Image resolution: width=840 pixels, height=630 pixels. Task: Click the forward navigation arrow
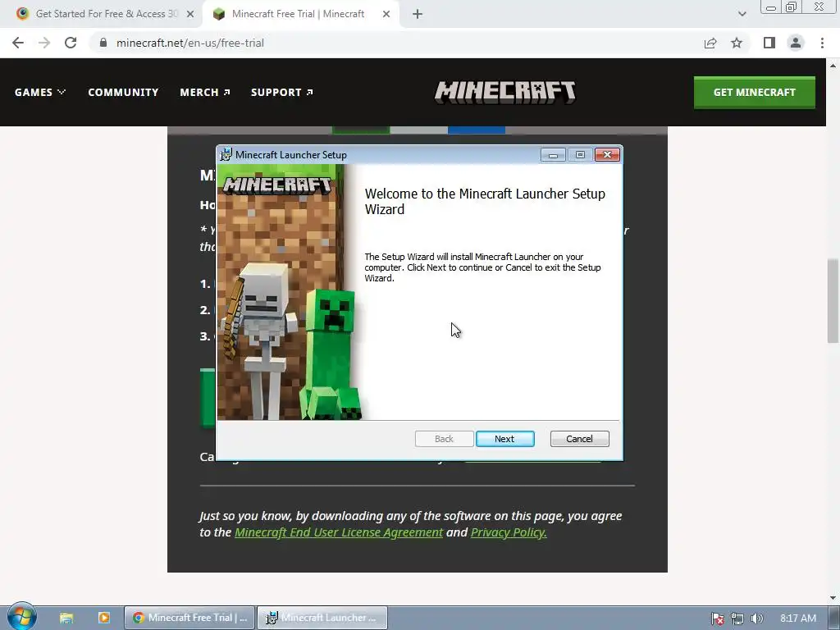44,43
